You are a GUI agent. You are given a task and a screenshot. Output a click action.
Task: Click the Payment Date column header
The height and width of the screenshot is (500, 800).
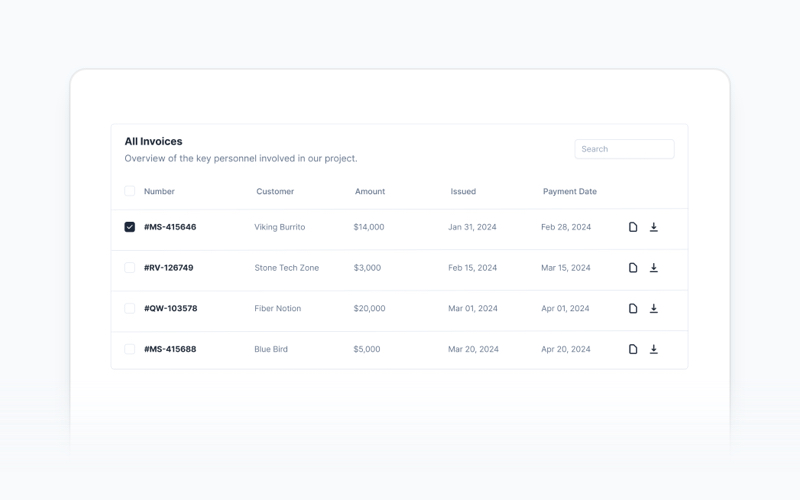click(x=569, y=191)
